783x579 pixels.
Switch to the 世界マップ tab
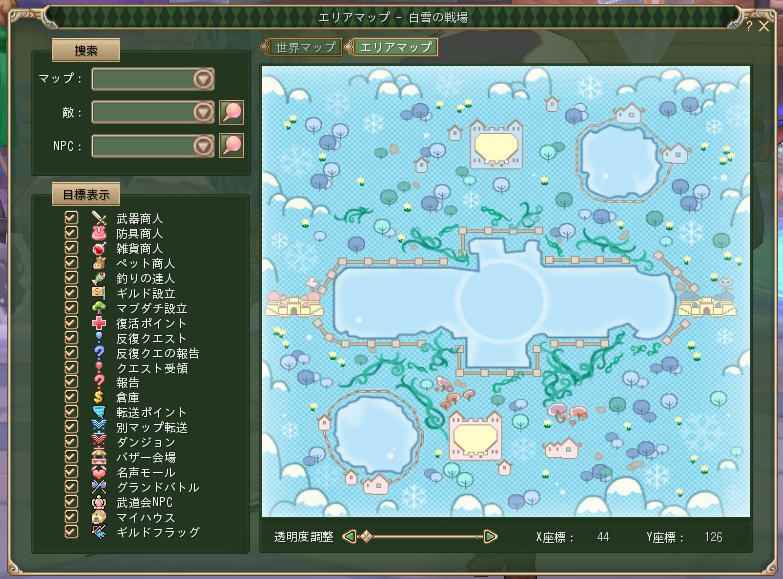[x=304, y=47]
